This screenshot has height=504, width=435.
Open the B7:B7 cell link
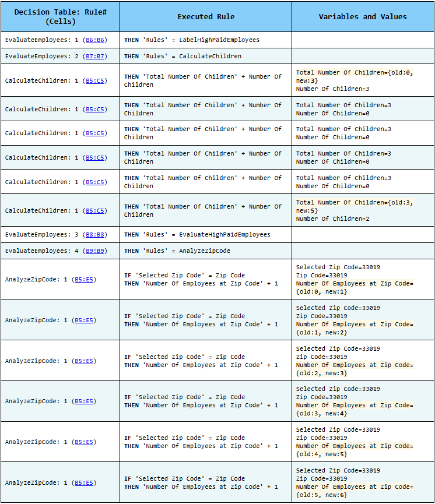[95, 57]
